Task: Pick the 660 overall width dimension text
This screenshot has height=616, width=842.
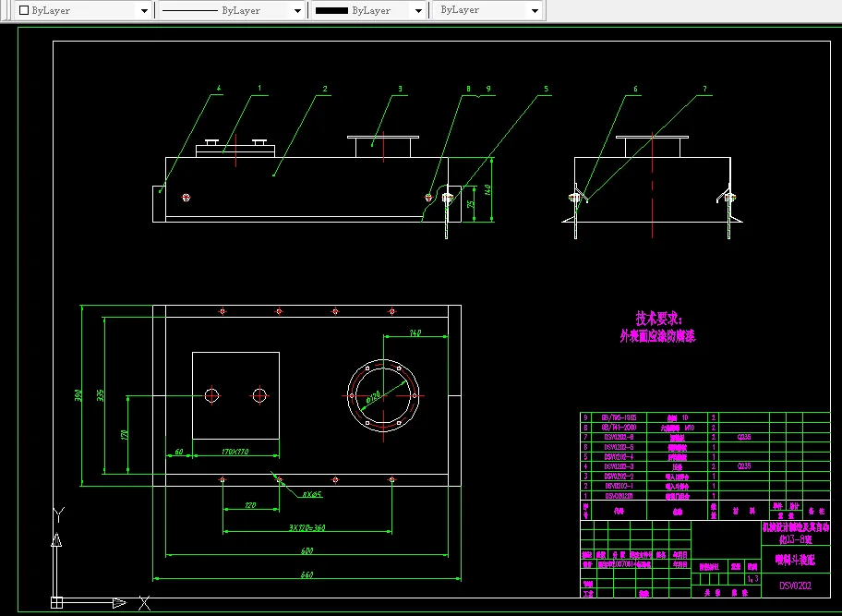Action: [x=307, y=574]
